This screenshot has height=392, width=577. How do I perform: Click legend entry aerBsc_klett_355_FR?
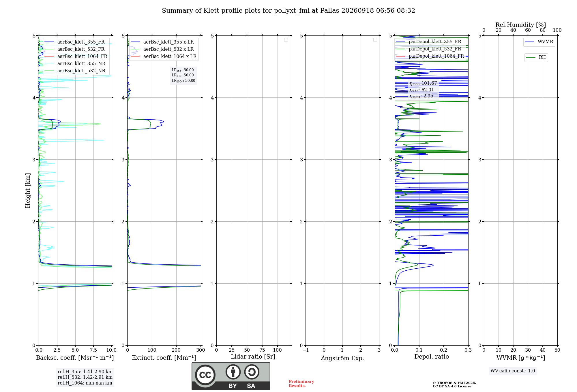tap(76, 42)
